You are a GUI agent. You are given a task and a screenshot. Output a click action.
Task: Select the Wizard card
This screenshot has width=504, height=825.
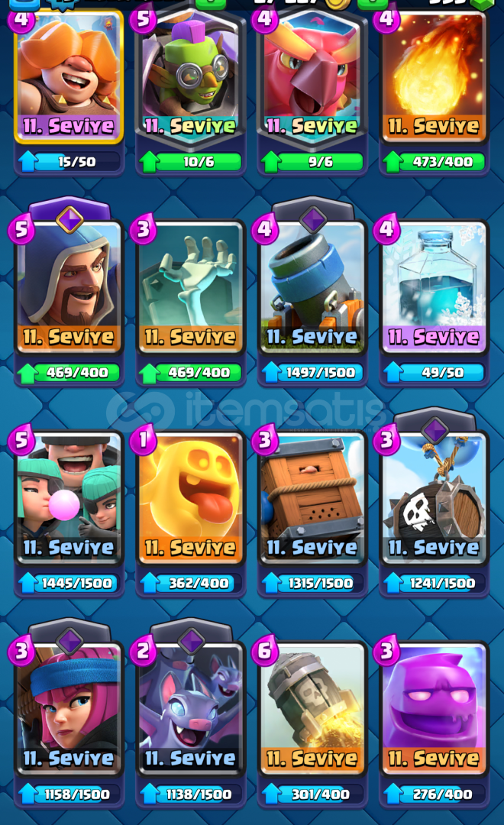click(x=69, y=286)
